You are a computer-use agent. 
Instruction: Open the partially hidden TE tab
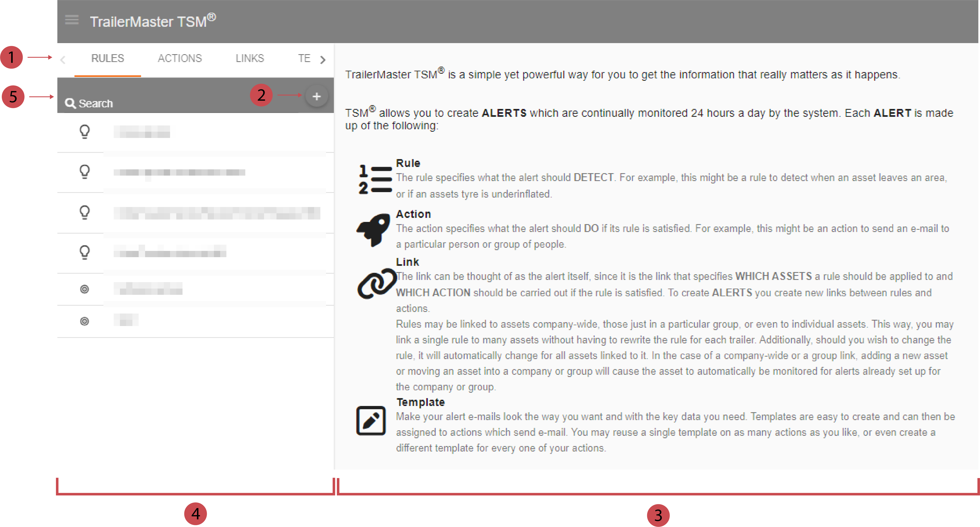pyautogui.click(x=304, y=58)
